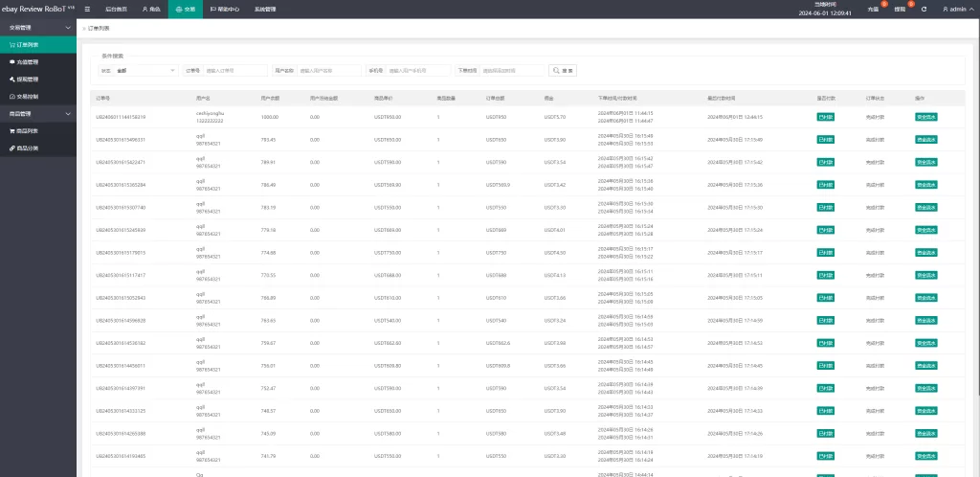Go to 交易控制 sidebar item
Screen dimensions: 980x477
[x=27, y=96]
